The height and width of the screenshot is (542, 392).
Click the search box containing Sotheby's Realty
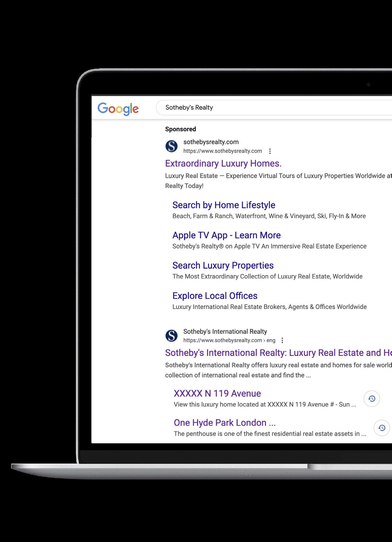point(274,108)
